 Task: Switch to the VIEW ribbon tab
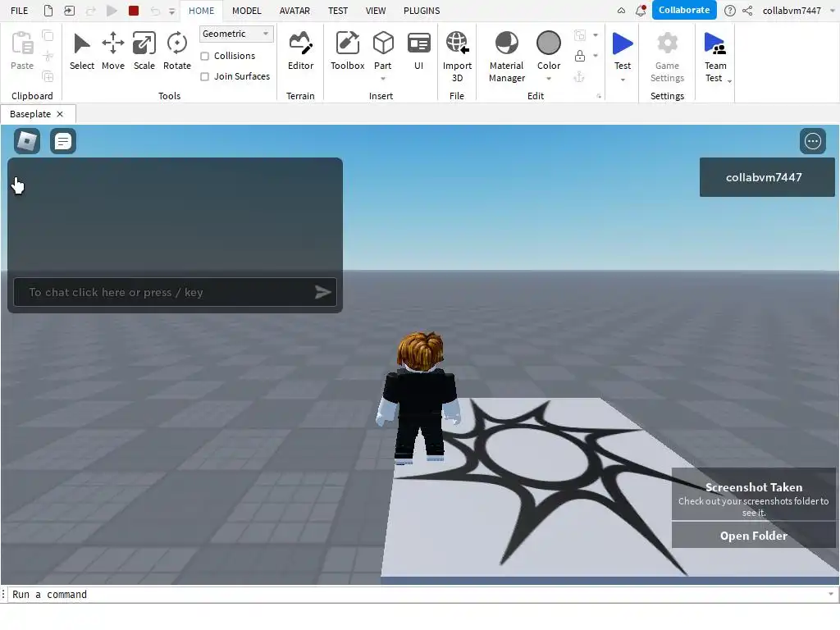coord(376,11)
